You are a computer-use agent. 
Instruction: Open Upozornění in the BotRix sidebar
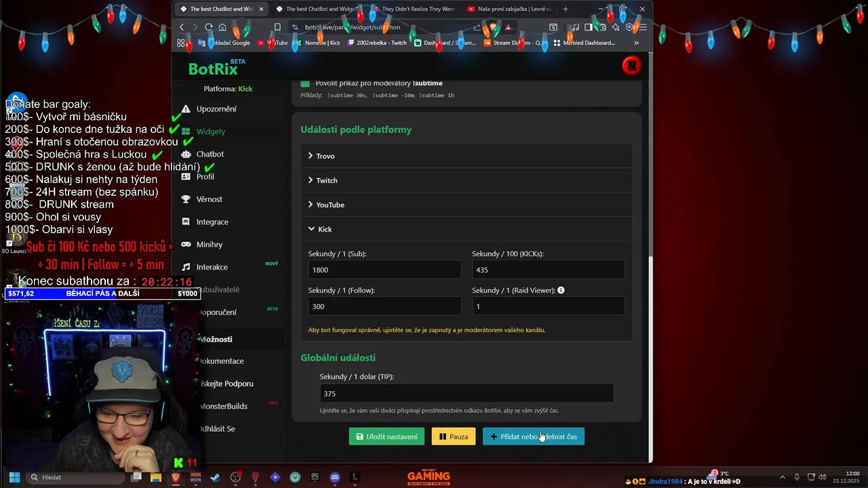pyautogui.click(x=216, y=108)
